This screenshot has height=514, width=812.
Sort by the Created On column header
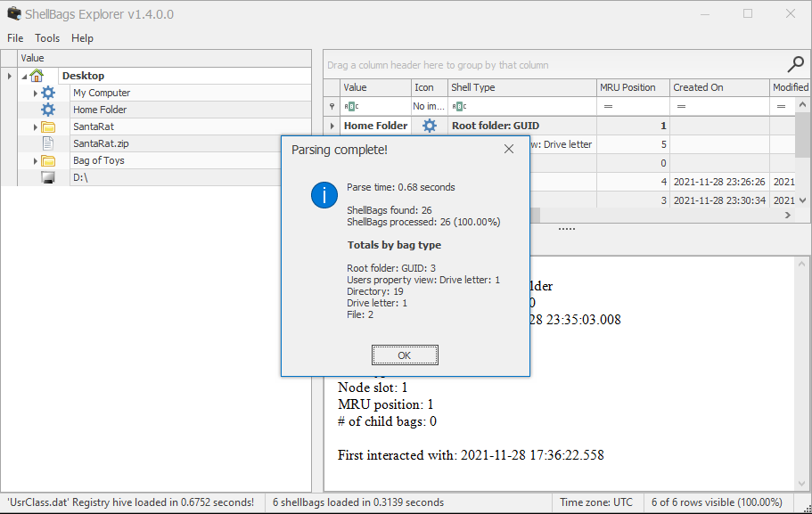pos(719,87)
